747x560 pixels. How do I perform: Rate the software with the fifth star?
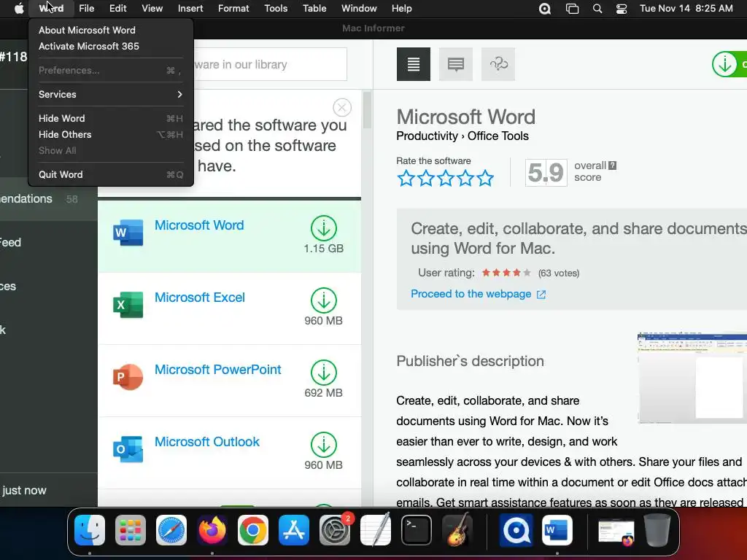point(485,178)
